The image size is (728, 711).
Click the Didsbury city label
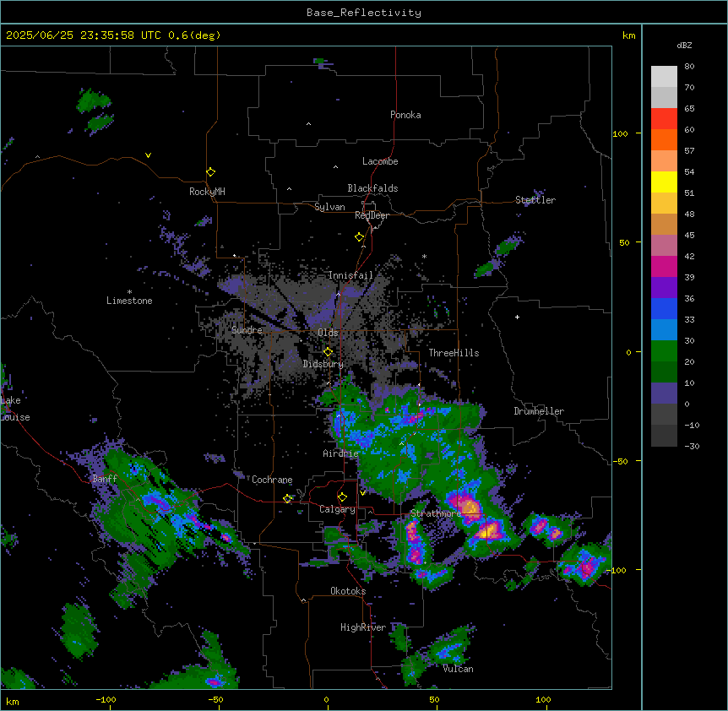323,364
